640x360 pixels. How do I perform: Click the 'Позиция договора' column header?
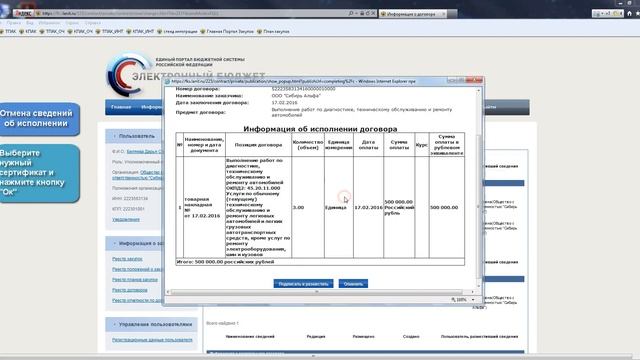click(258, 144)
